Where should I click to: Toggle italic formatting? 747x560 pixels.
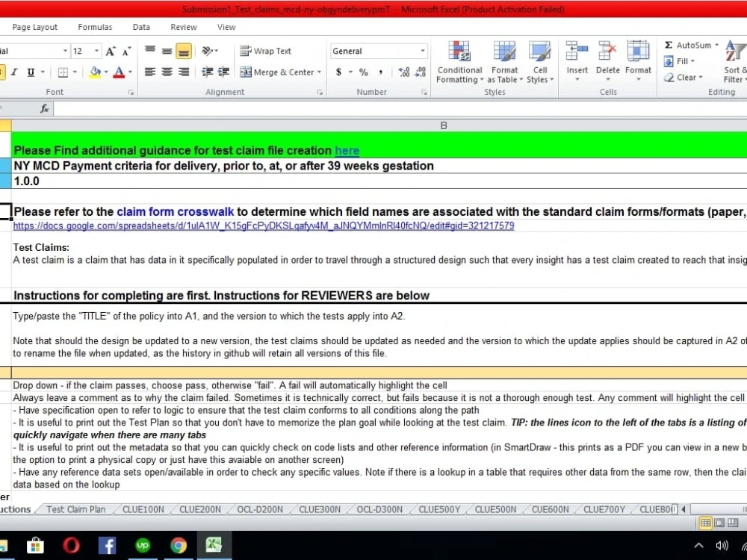tap(14, 72)
